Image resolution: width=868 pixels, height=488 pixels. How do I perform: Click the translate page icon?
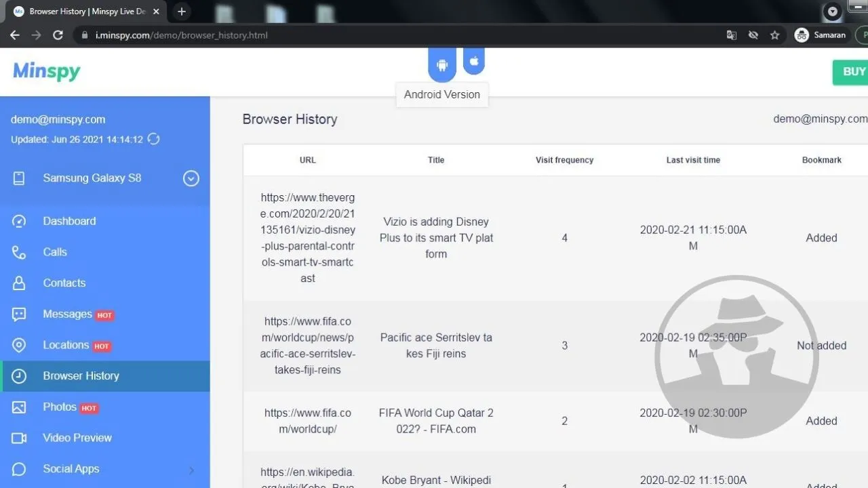tap(731, 35)
